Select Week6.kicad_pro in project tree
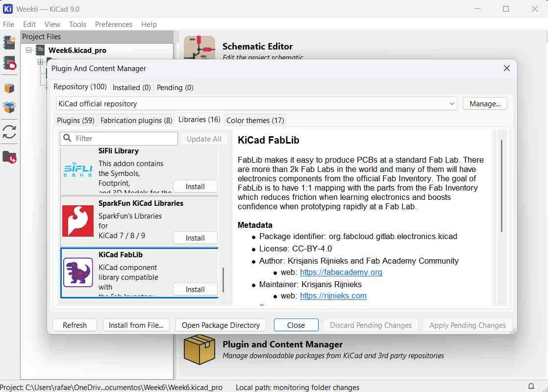Viewport: 548px width, 392px height. point(77,50)
